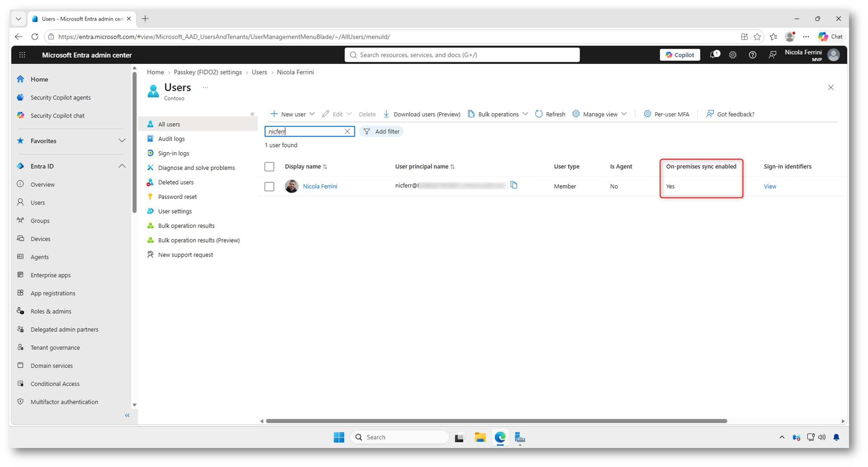This screenshot has width=868, height=467.
Task: Open the Users blade more options ellipsis
Action: pos(205,87)
